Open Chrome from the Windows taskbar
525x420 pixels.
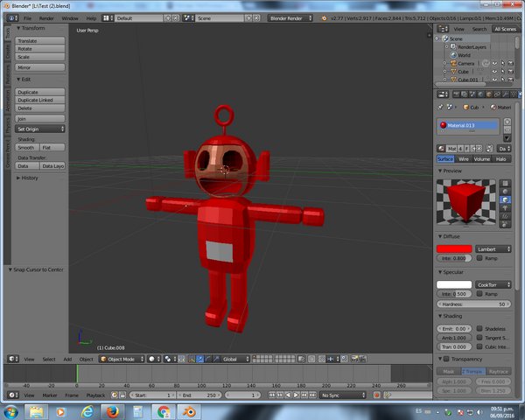coord(164,411)
